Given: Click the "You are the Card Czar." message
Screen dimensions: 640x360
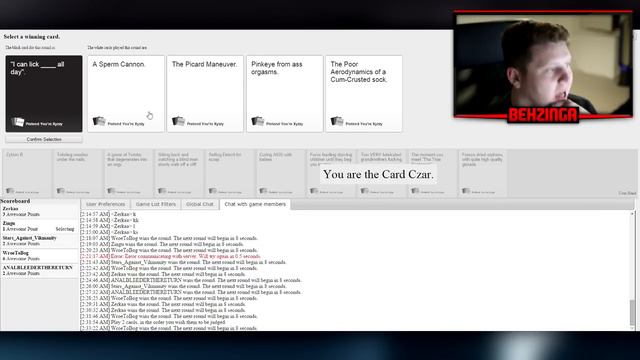Looking at the screenshot, I should click(378, 174).
